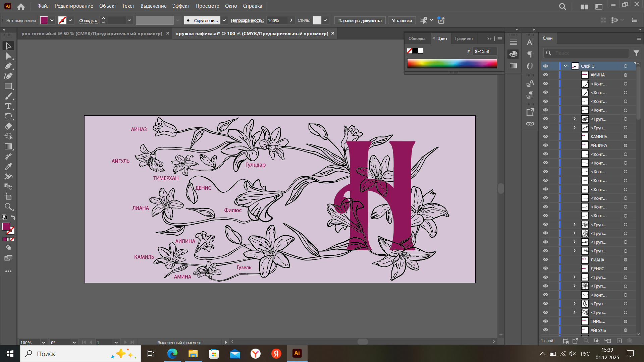The height and width of the screenshot is (362, 644).
Task: Collapse the Слой 1 layer
Action: coord(566,66)
